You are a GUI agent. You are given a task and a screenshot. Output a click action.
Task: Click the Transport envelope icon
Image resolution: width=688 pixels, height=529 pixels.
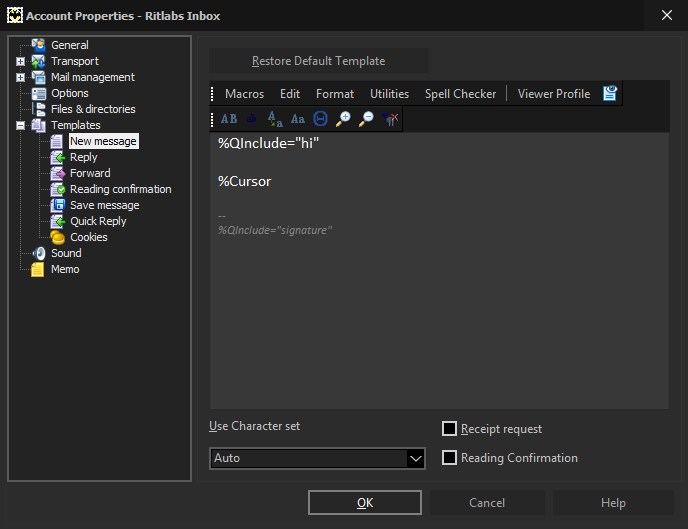[x=39, y=61]
